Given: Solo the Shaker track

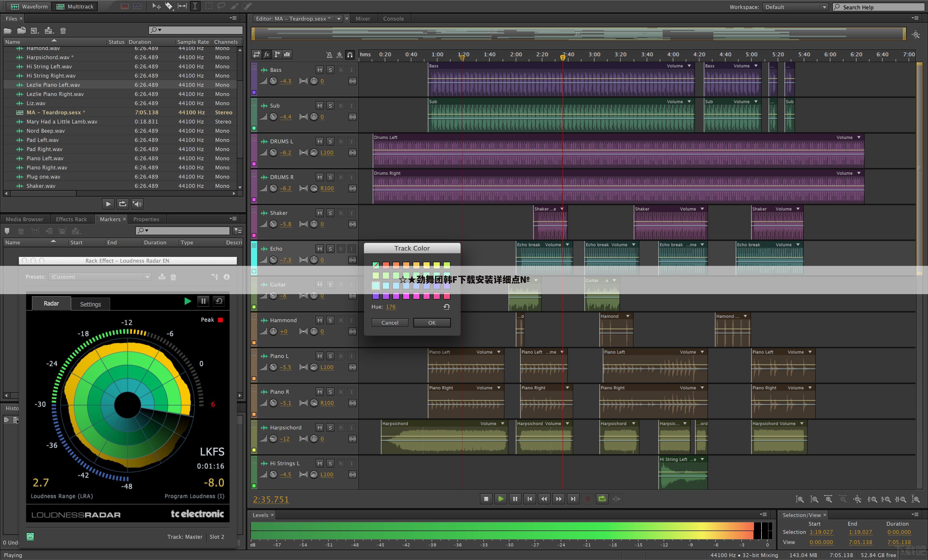Looking at the screenshot, I should [330, 213].
